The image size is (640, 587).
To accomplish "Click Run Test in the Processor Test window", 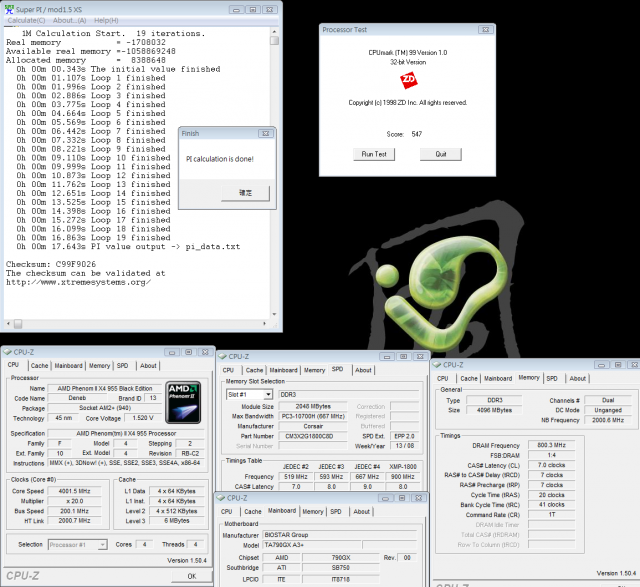I will (x=374, y=154).
